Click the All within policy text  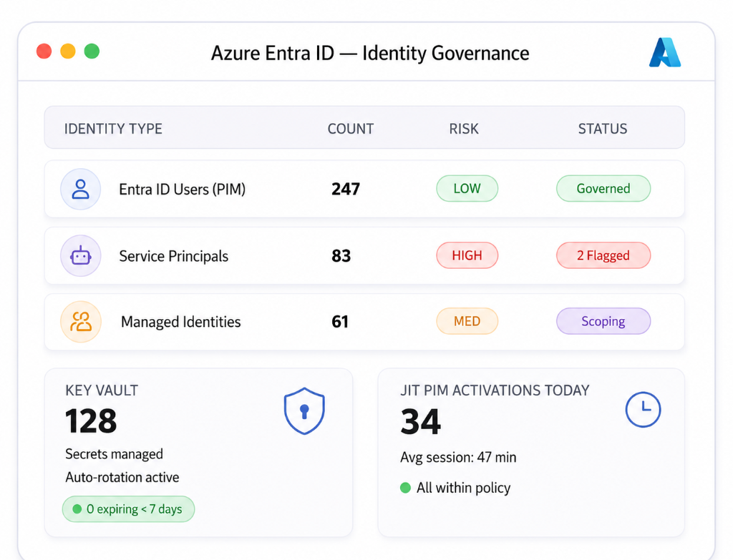(463, 488)
